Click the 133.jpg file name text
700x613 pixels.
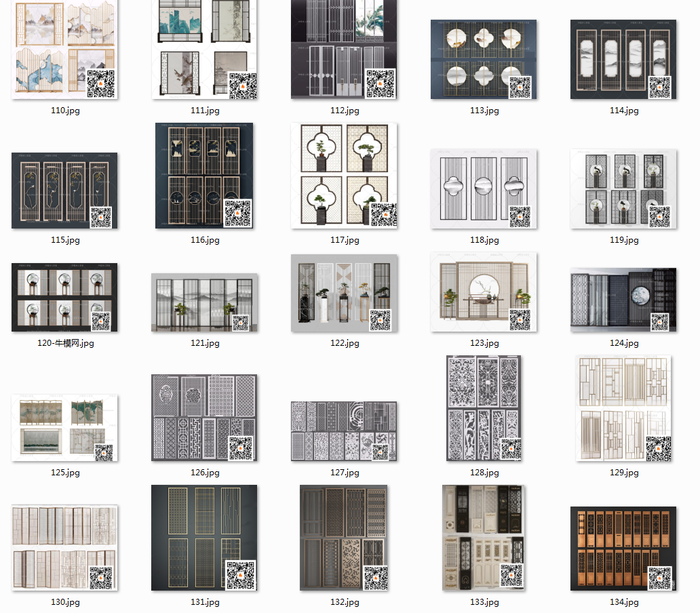coord(484,602)
